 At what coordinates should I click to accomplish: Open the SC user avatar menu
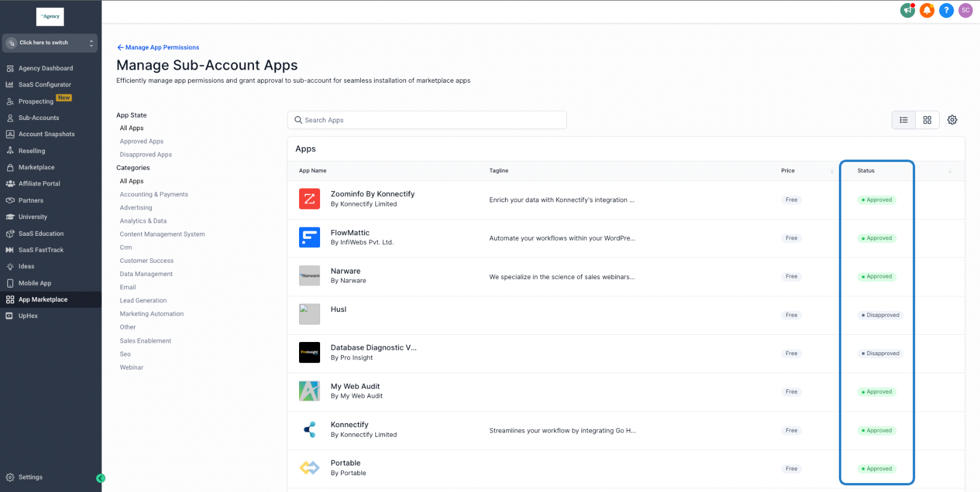[966, 10]
